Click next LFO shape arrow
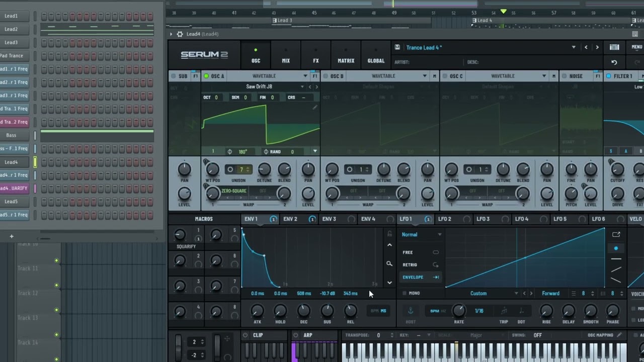Image resolution: width=644 pixels, height=362 pixels. point(531,293)
